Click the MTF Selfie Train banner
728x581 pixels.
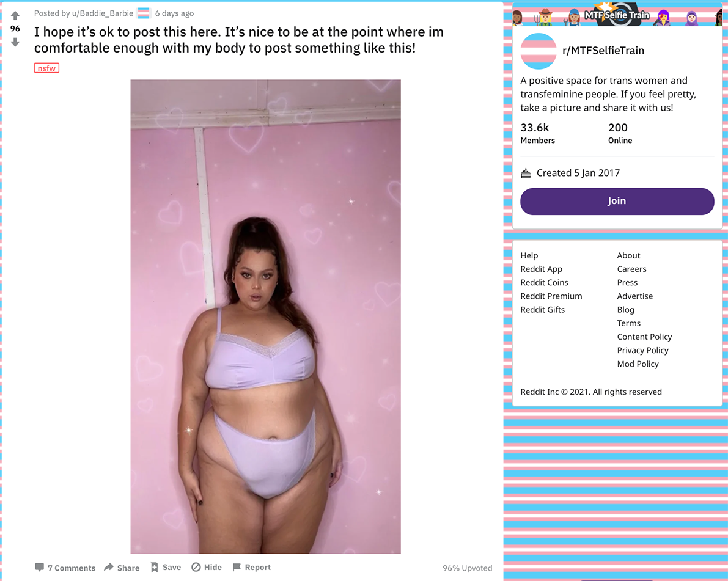(x=617, y=14)
